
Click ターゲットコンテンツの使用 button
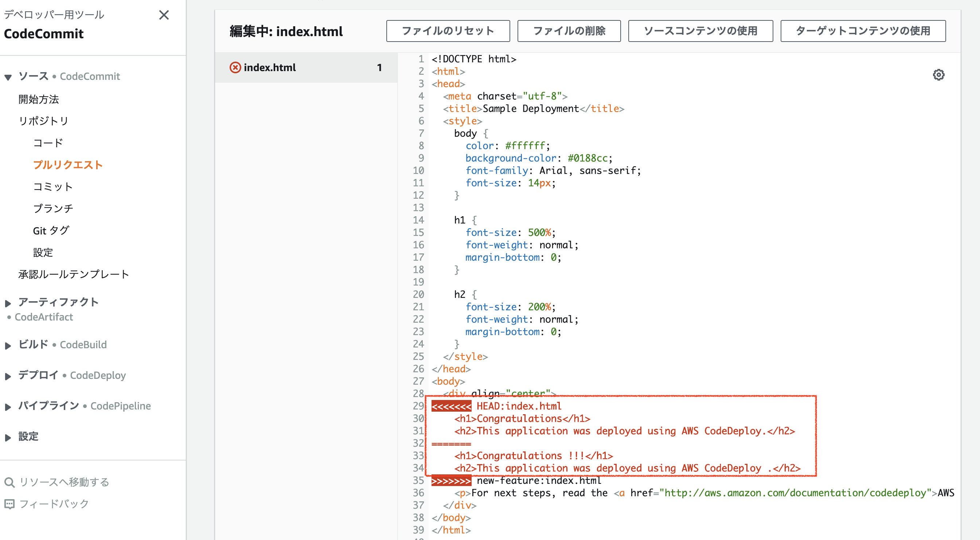tap(862, 31)
